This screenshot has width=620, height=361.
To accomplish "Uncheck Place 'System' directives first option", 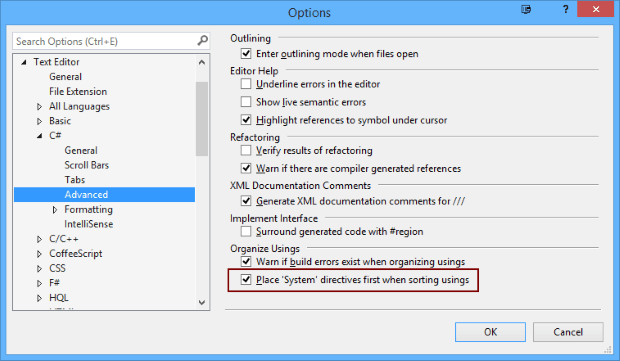I will (246, 280).
